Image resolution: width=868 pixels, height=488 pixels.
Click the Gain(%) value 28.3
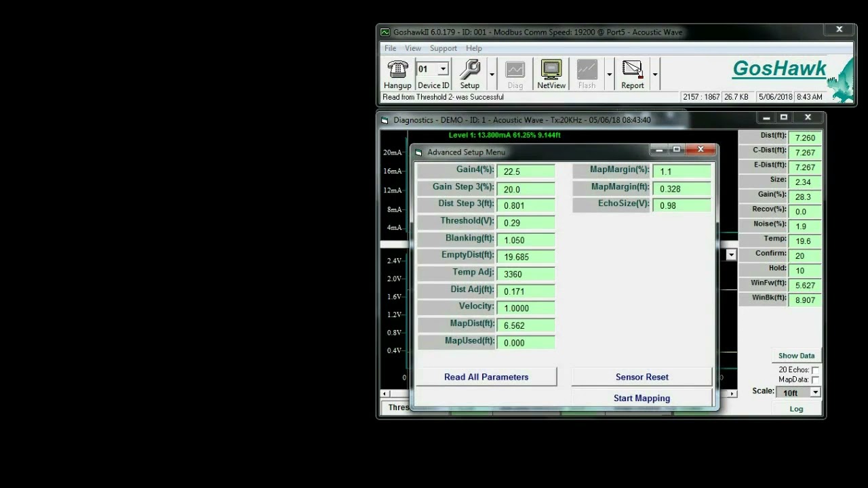point(805,197)
